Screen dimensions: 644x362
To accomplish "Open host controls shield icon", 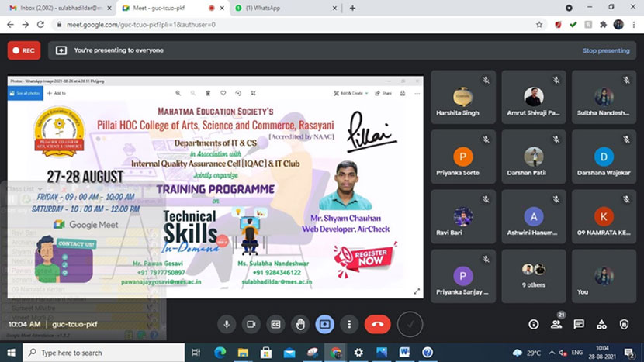I will pyautogui.click(x=624, y=325).
